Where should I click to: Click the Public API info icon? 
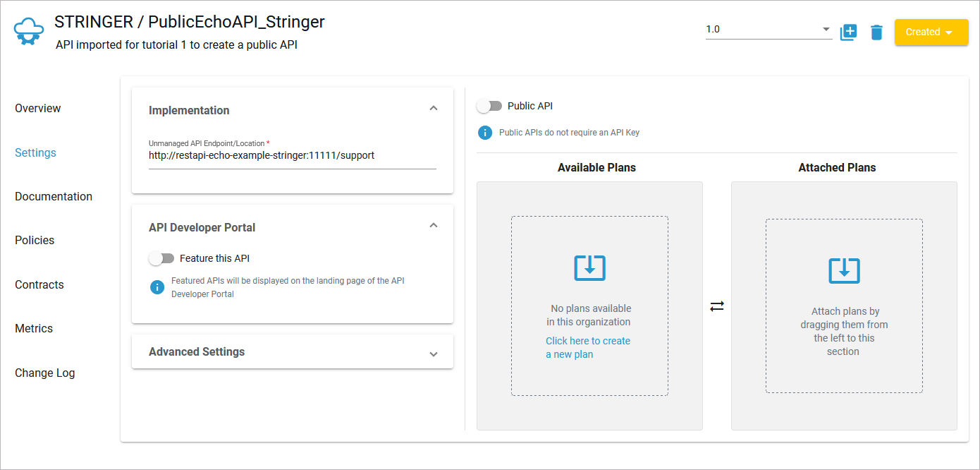click(485, 132)
